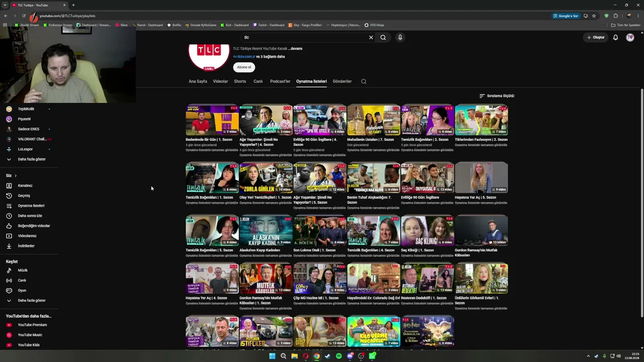Click the Google'a Sor button in address bar
This screenshot has height=362, width=644.
[x=566, y=16]
